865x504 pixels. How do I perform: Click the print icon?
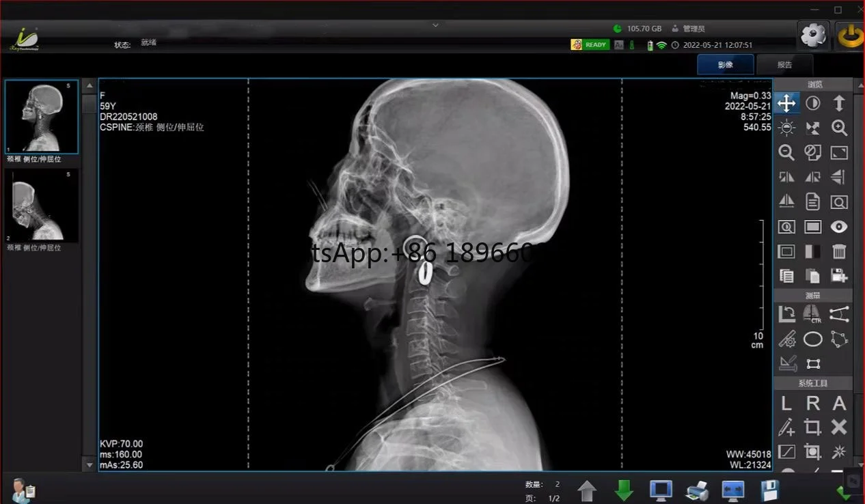[697, 490]
